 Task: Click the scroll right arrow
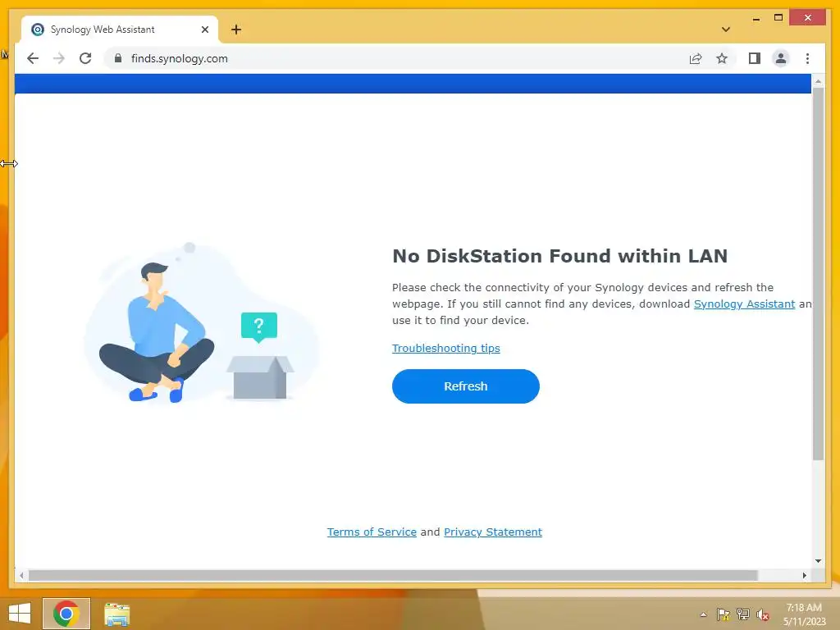coord(804,575)
